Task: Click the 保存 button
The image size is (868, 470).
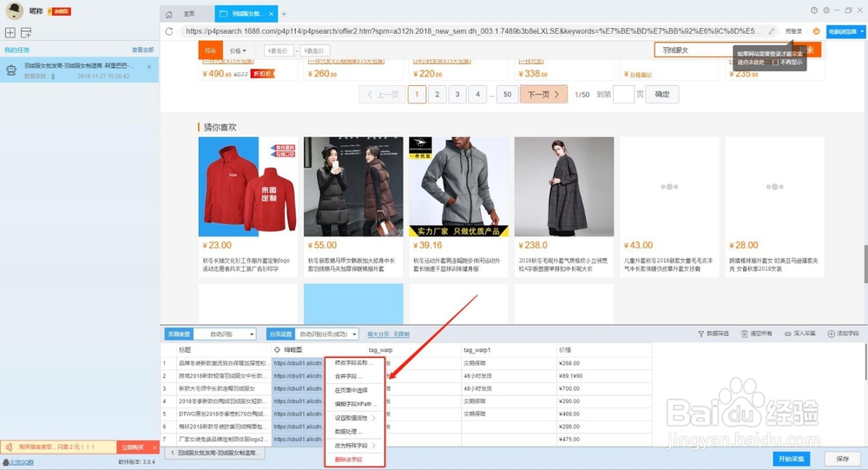Action: pyautogui.click(x=843, y=459)
